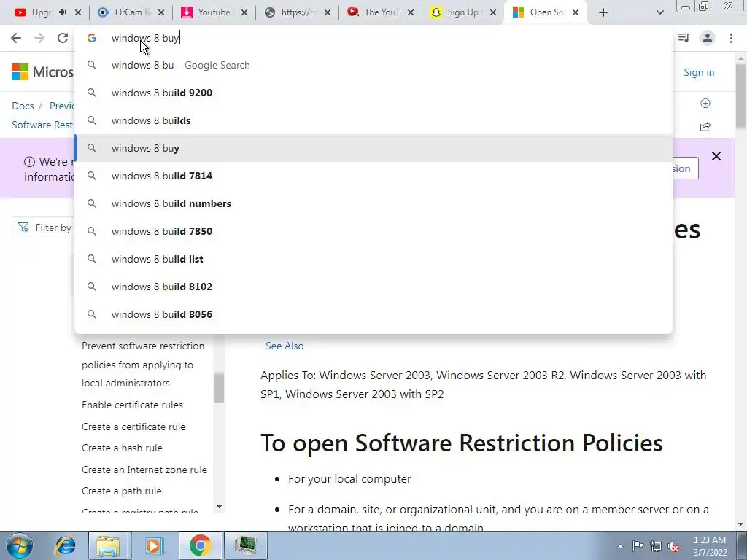747x560 pixels.
Task: Open a new tab with the plus button
Action: 603,12
